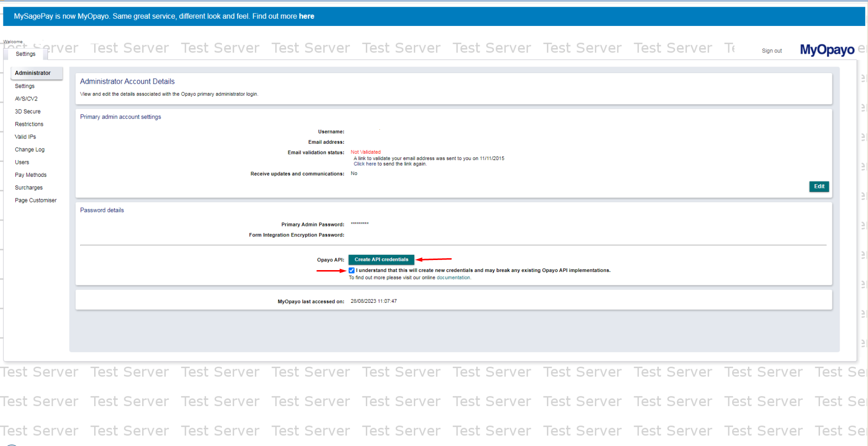
Task: Open the online documentation link
Action: (453, 278)
